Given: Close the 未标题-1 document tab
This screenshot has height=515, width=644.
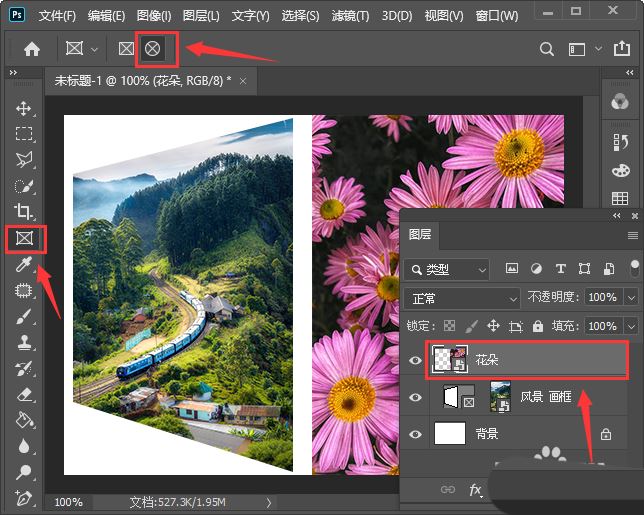Looking at the screenshot, I should tap(243, 81).
